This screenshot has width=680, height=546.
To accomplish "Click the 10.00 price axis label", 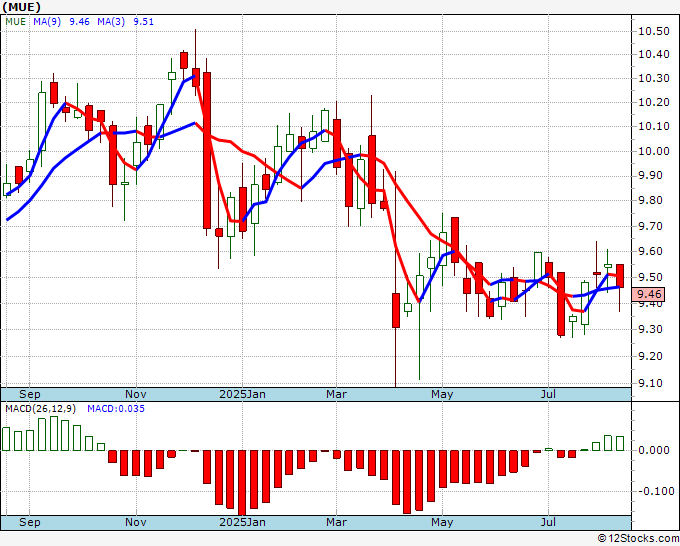I will 654,151.
